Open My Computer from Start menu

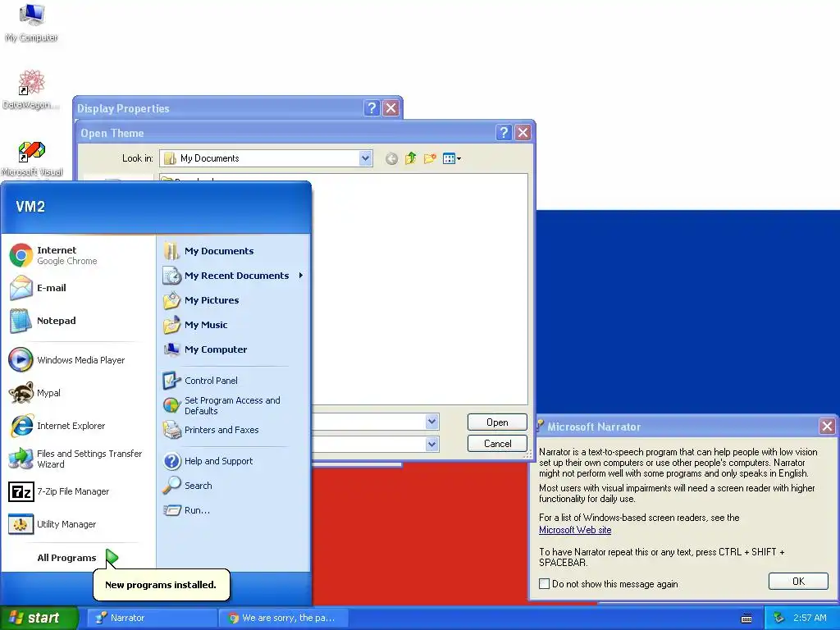click(x=233, y=349)
